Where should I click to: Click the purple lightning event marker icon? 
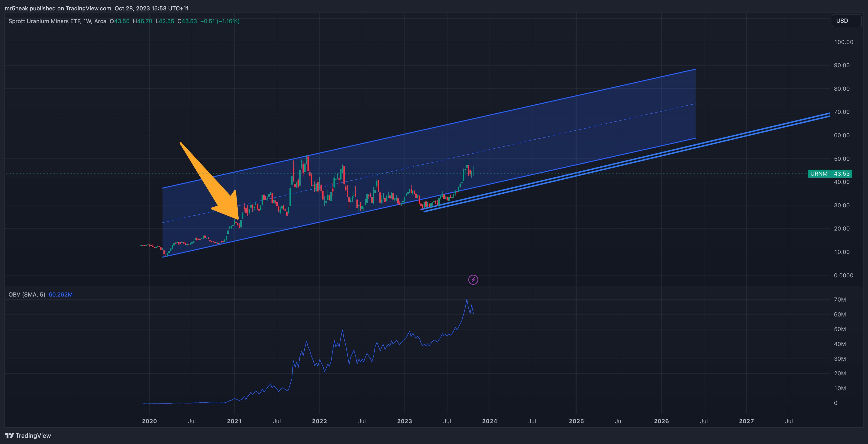(473, 280)
